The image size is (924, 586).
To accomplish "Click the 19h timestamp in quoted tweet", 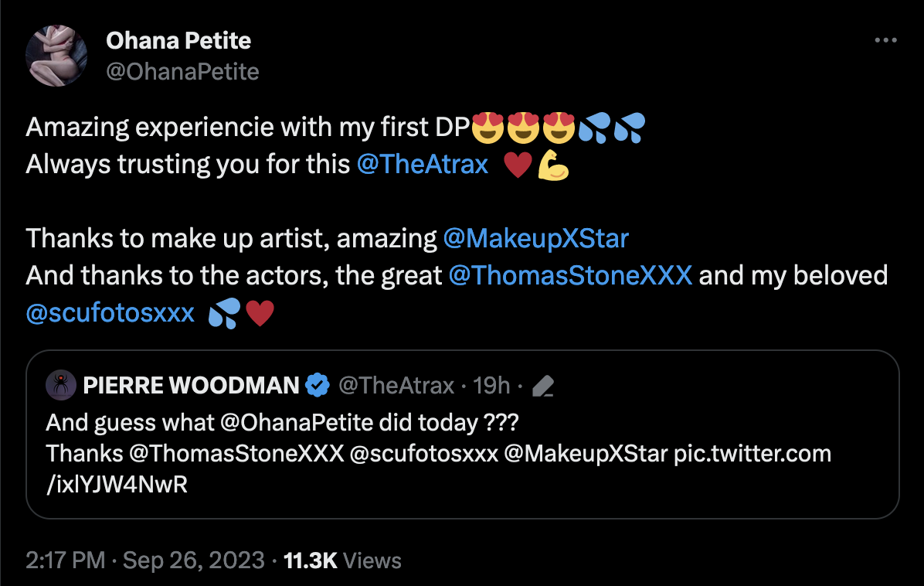I will click(x=492, y=385).
